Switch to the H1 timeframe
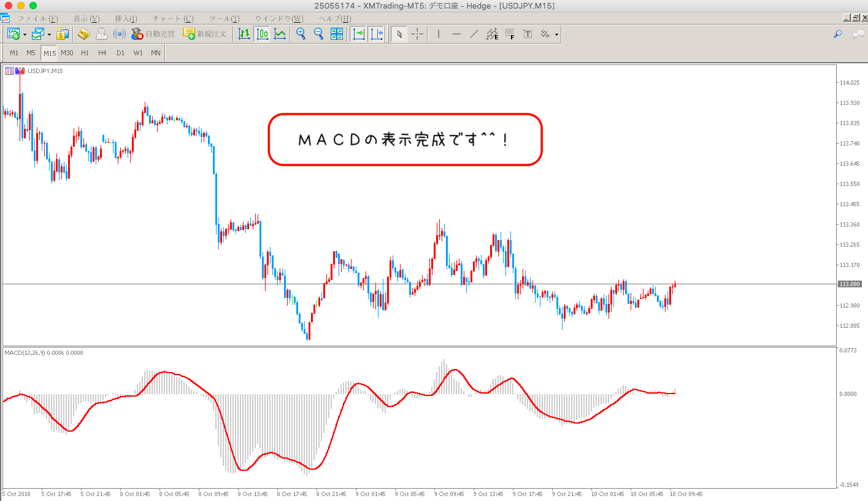 pyautogui.click(x=85, y=53)
